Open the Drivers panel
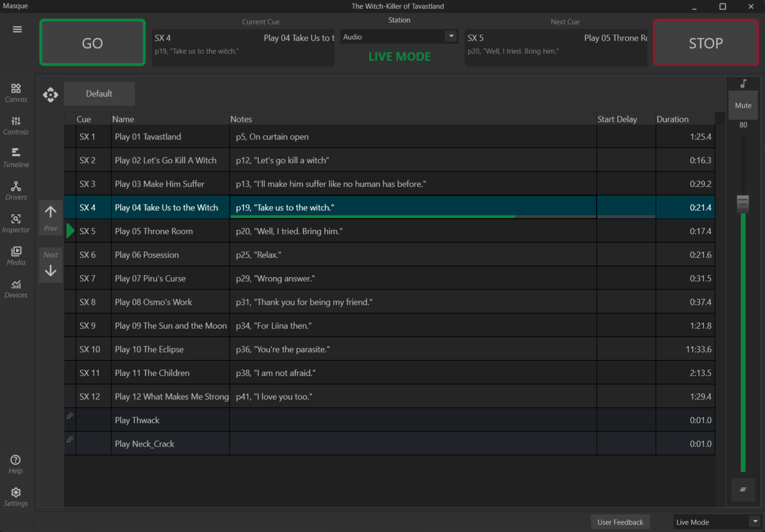Image resolution: width=765 pixels, height=532 pixels. [x=16, y=191]
